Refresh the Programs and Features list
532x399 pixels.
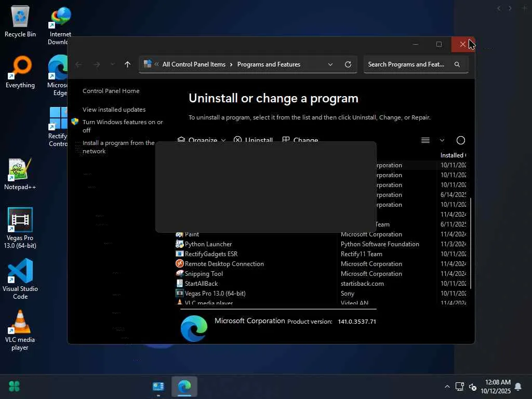[348, 64]
